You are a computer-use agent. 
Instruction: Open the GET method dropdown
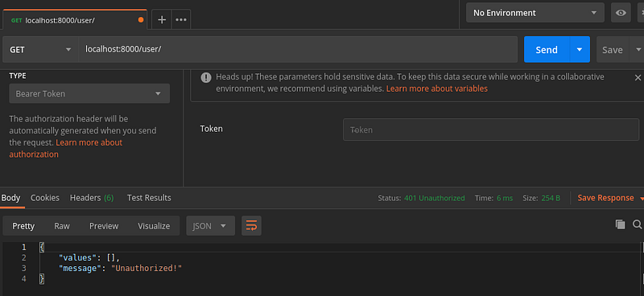(40, 50)
